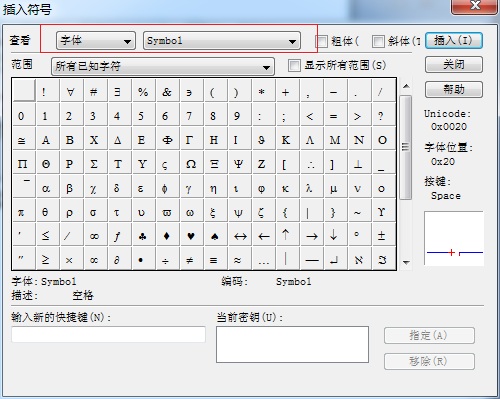
Task: Pick the up arrow symbol ↑
Action: tap(286, 236)
